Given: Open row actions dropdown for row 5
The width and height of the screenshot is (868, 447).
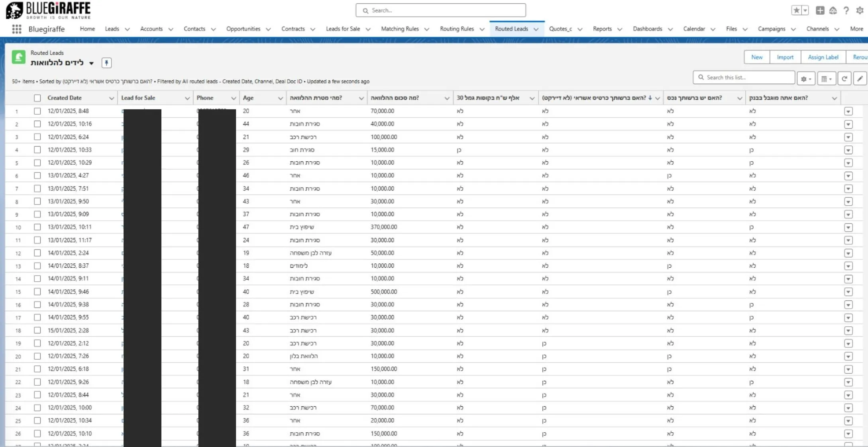Looking at the screenshot, I should 848,163.
